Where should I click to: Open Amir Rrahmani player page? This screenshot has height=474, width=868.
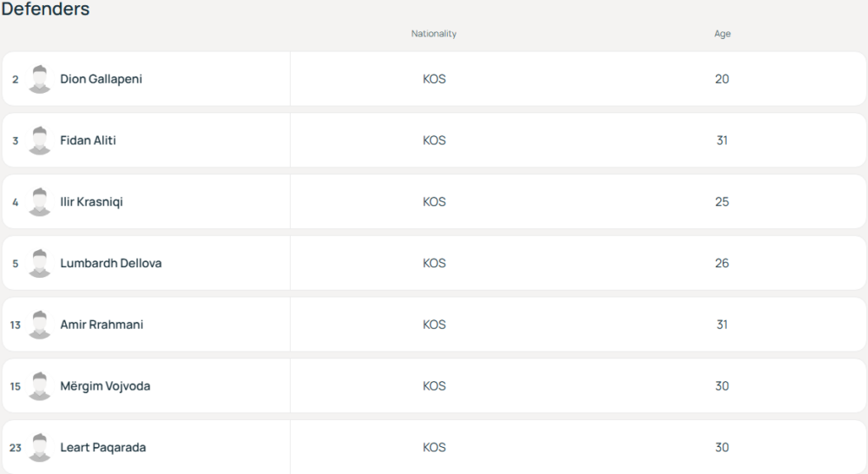tap(102, 325)
